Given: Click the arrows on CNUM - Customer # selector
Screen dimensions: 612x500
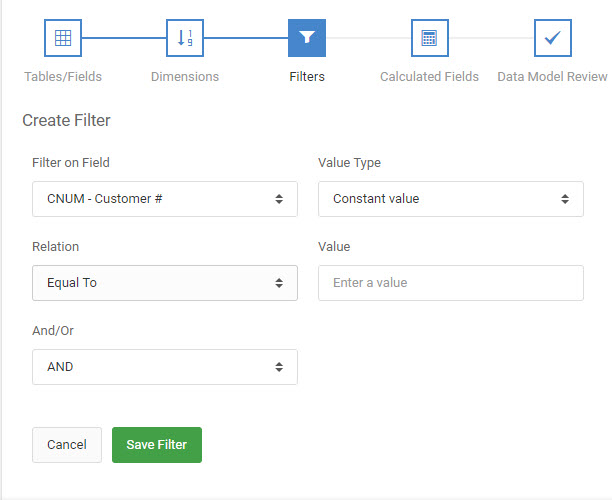Looking at the screenshot, I should (x=279, y=199).
